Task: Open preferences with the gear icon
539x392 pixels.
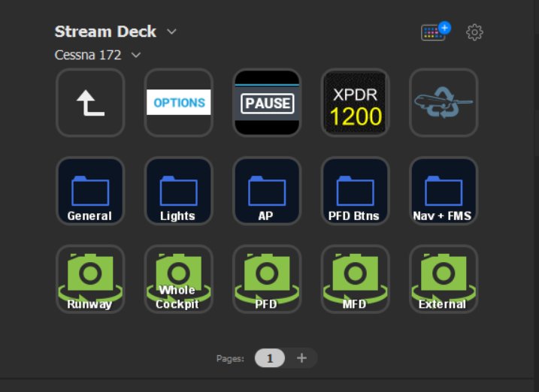Action: point(474,32)
